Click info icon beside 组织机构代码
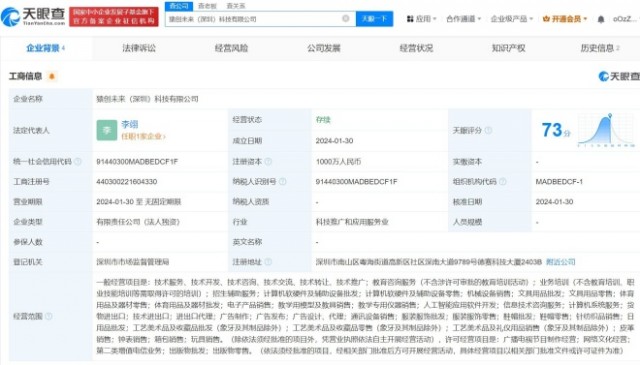 [502, 182]
